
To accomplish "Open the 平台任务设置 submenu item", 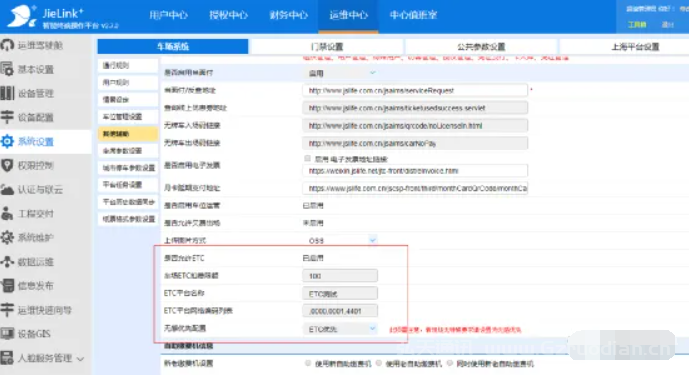I will (128, 185).
